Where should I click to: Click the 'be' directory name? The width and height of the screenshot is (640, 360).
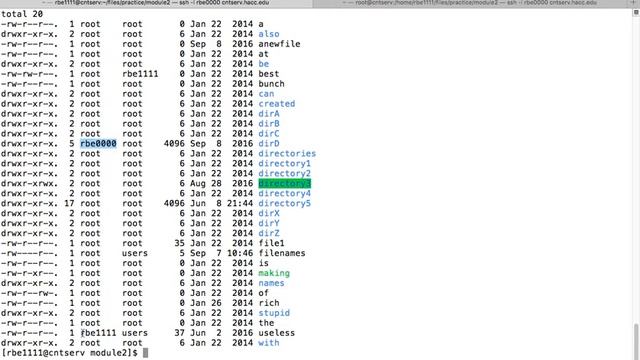[x=264, y=64]
